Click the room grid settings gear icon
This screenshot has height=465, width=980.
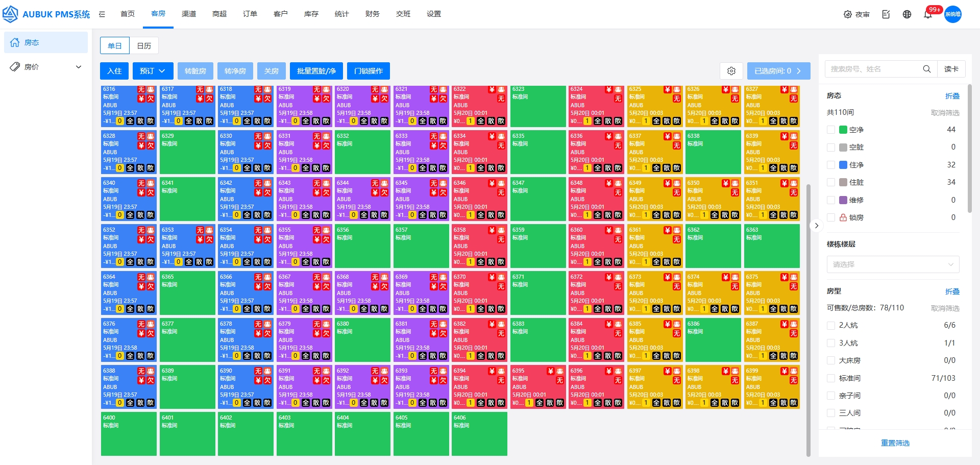pos(731,71)
